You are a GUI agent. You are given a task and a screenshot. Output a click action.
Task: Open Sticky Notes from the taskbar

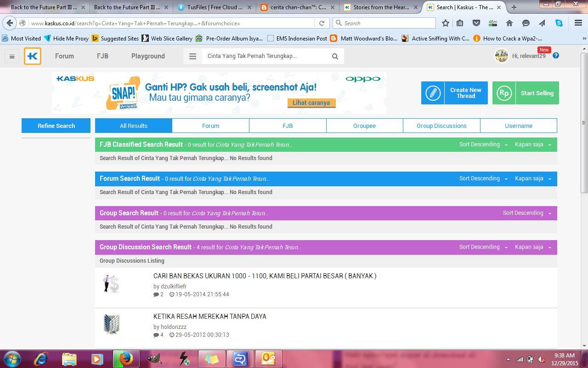(x=211, y=358)
